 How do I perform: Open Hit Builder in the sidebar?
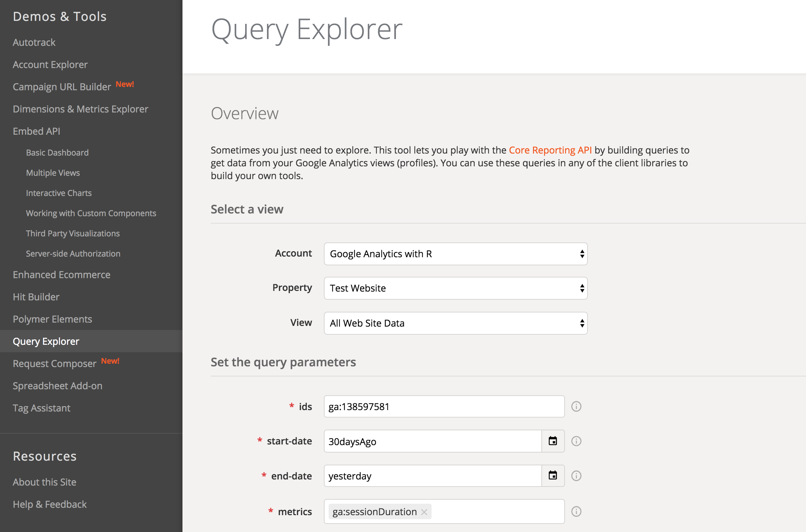36,297
